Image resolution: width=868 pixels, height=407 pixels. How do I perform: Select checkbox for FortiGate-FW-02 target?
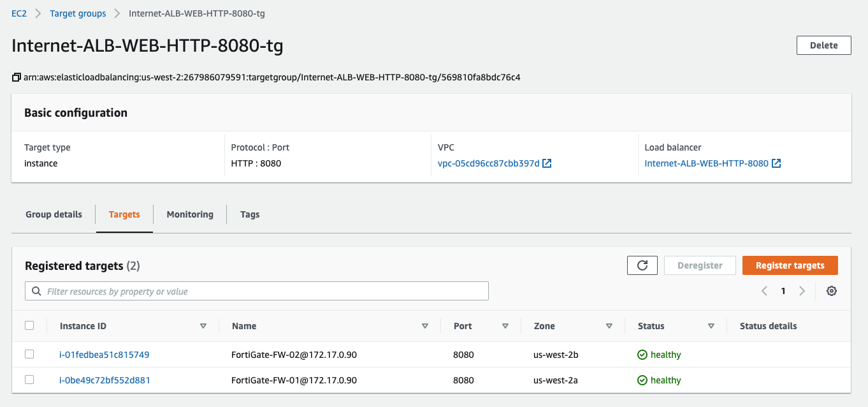click(29, 354)
